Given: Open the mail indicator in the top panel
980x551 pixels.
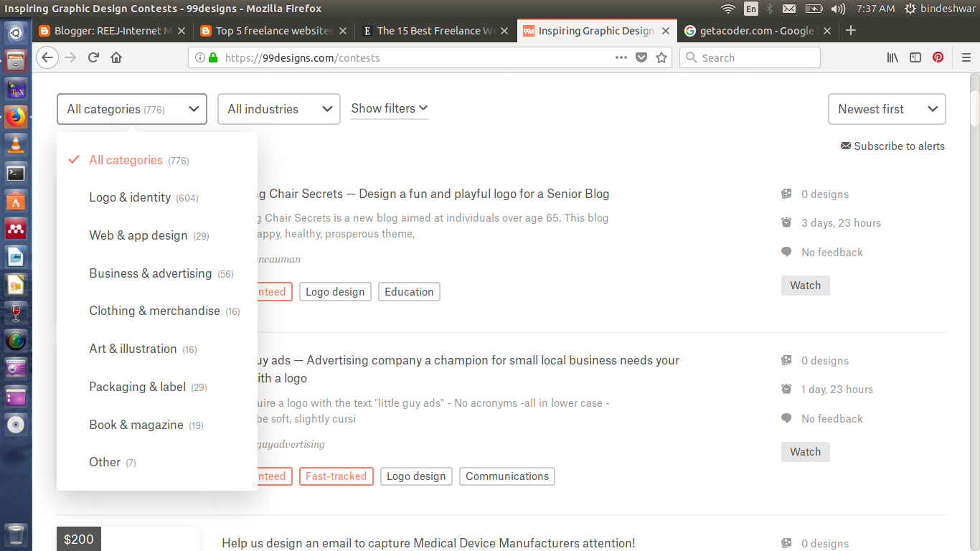Looking at the screenshot, I should pyautogui.click(x=789, y=9).
